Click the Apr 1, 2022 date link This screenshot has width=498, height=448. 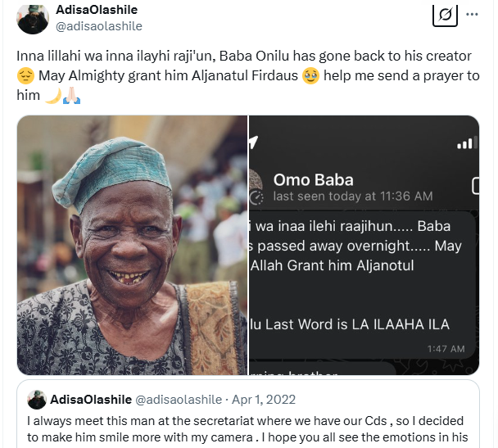pyautogui.click(x=265, y=400)
